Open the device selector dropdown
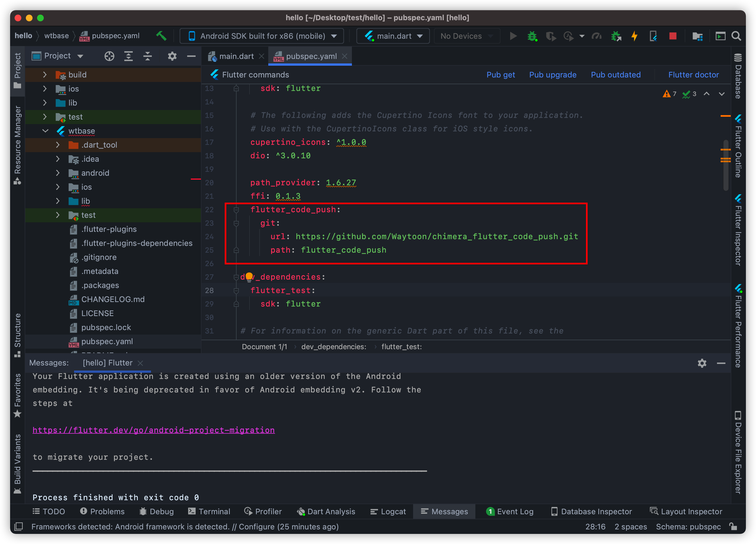 click(262, 36)
